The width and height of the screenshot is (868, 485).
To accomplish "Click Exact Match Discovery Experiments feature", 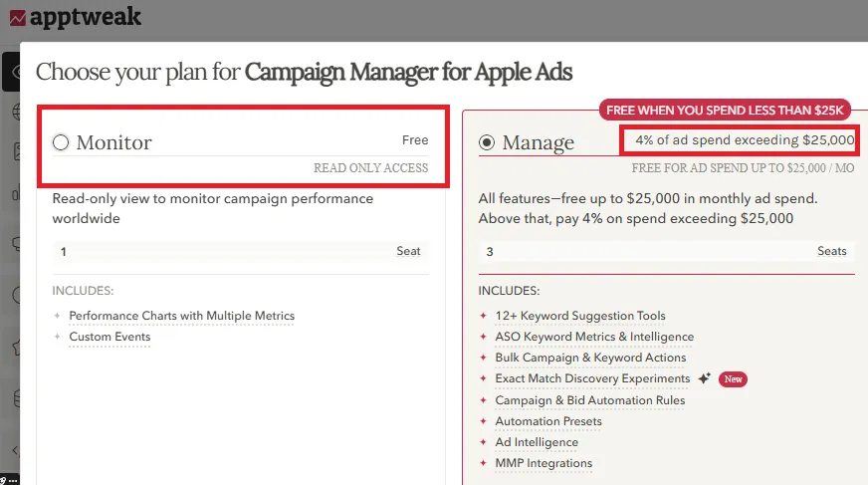I will point(592,378).
